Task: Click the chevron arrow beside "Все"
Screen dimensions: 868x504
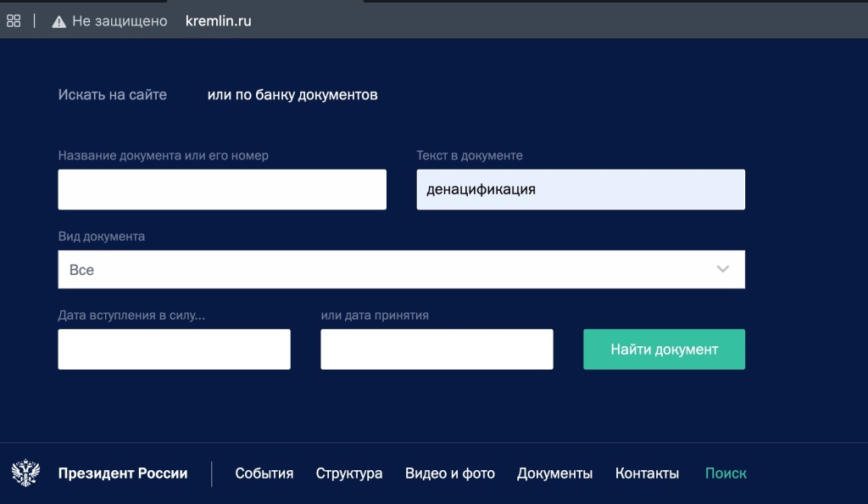Action: [x=722, y=269]
